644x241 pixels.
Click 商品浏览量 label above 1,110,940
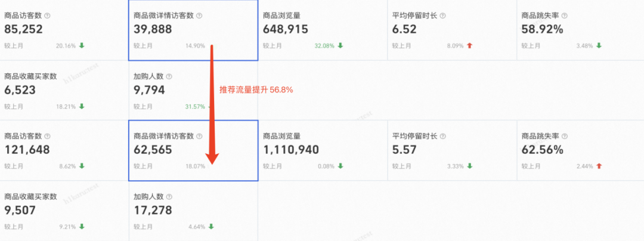[281, 136]
